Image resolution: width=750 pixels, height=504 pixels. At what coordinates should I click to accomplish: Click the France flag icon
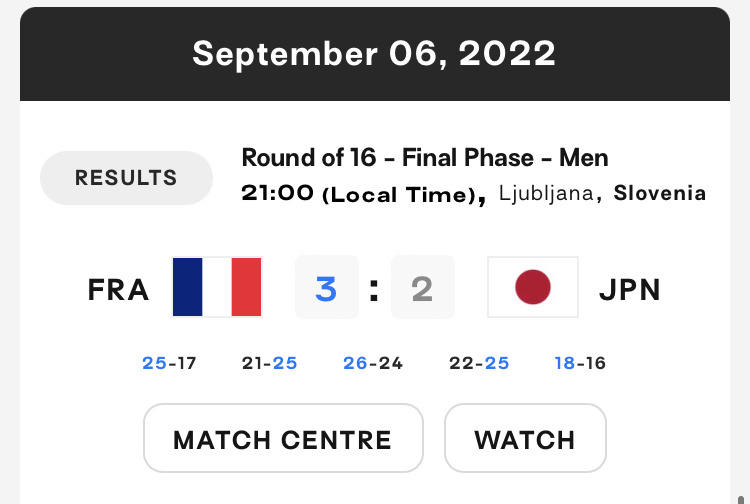pyautogui.click(x=217, y=287)
